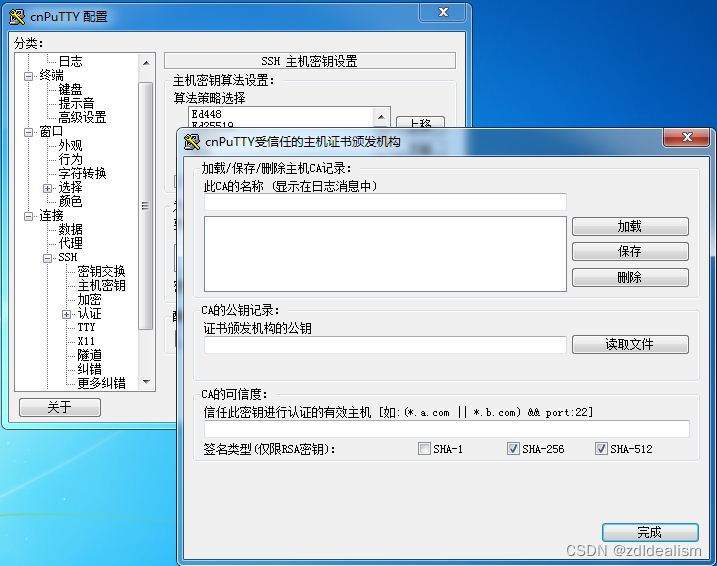Close the trusted host CA dialog
This screenshot has width=717, height=566.
(x=686, y=137)
